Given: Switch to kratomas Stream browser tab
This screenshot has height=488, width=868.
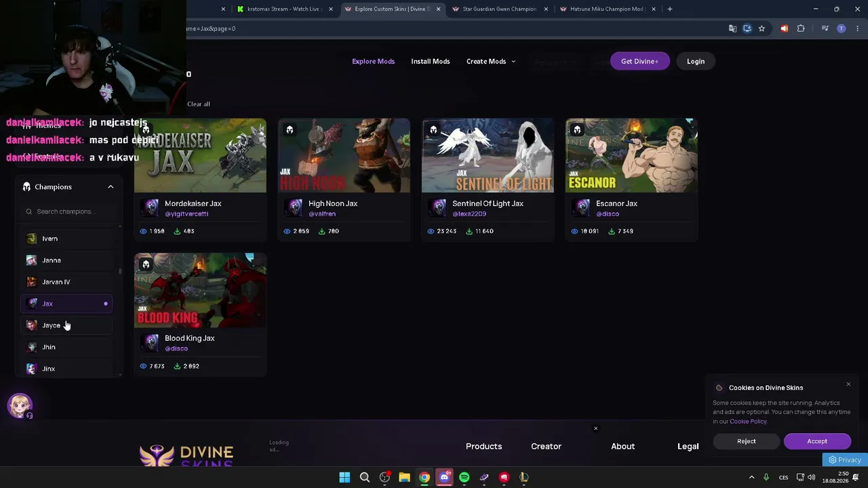Looking at the screenshot, I should [x=283, y=9].
